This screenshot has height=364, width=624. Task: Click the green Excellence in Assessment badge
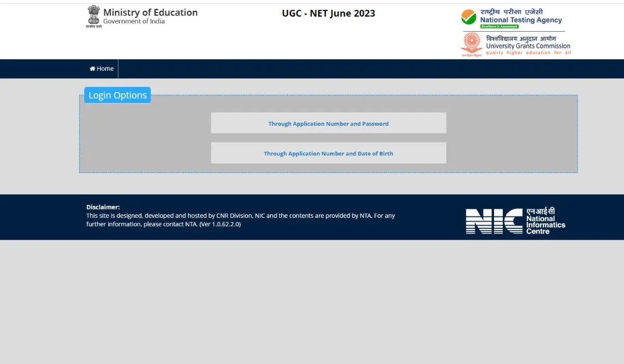coord(499,26)
